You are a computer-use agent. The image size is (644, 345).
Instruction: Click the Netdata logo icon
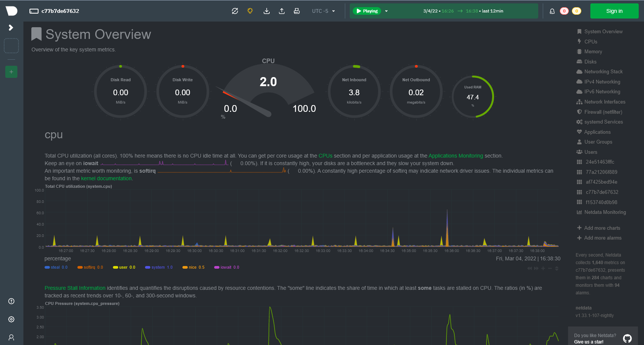point(11,11)
